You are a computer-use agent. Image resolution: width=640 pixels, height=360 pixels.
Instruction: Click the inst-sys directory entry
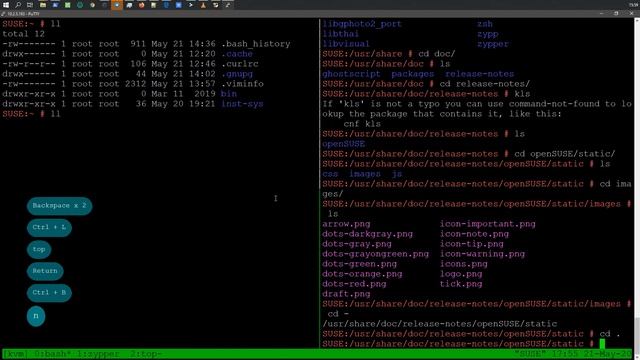coord(242,104)
